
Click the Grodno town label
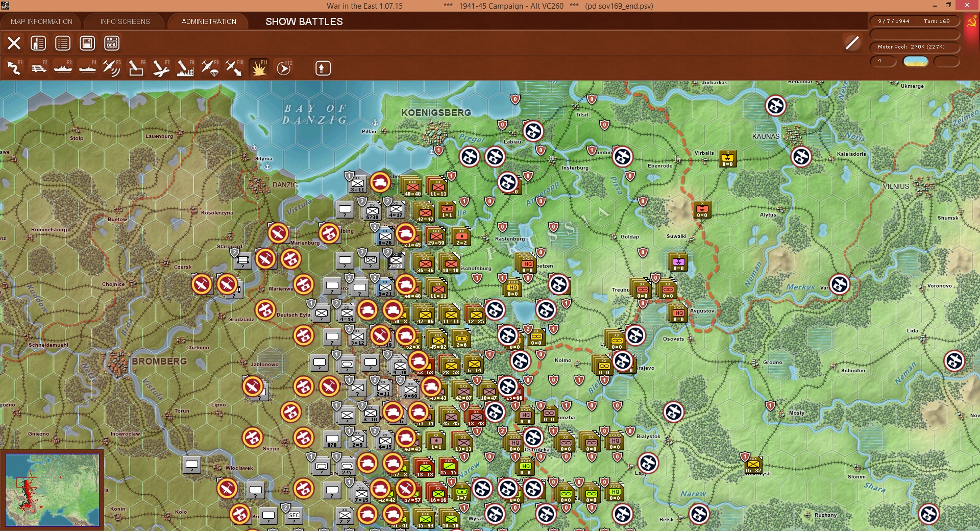772,362
